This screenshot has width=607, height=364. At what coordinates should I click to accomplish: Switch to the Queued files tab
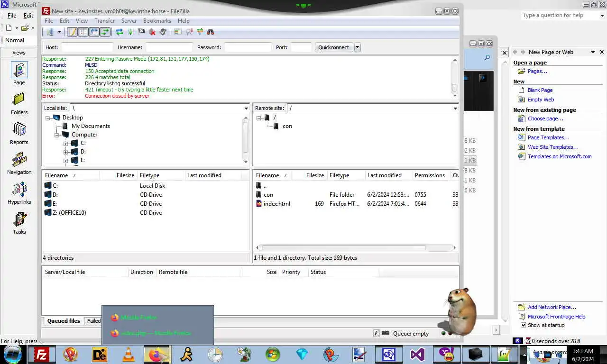click(64, 321)
